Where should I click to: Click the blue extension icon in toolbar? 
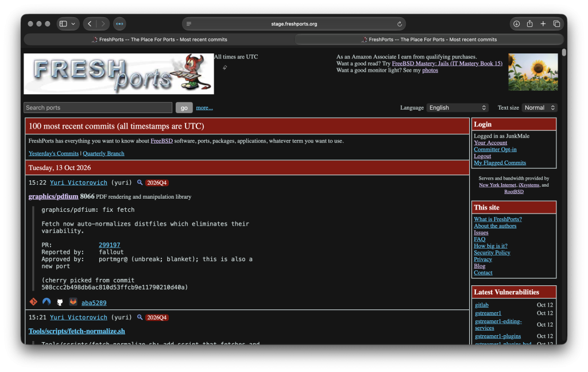119,24
